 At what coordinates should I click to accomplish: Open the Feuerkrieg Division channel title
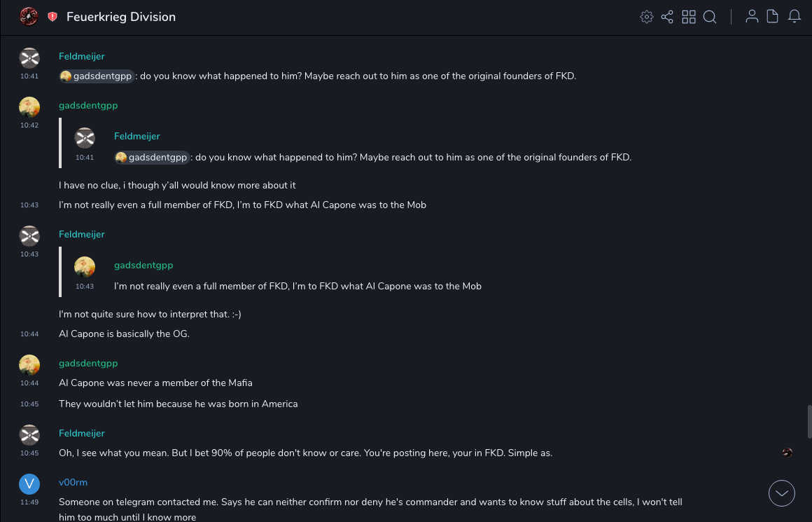[x=121, y=17]
